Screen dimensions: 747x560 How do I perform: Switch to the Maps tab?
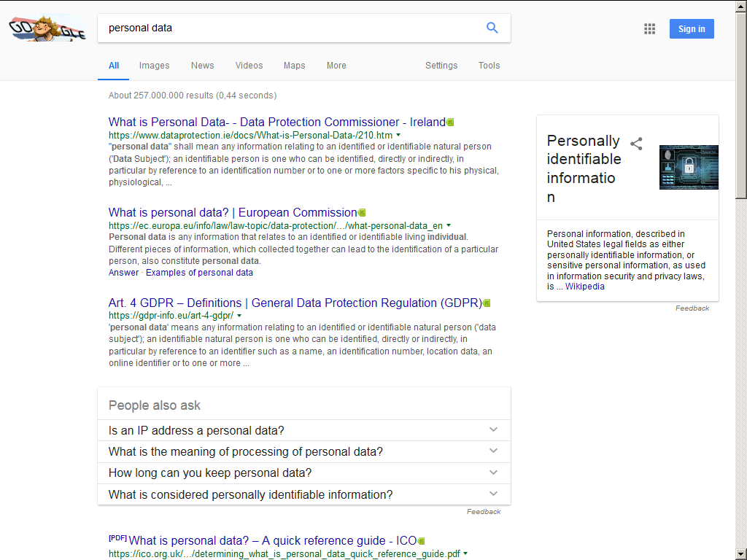click(x=295, y=66)
